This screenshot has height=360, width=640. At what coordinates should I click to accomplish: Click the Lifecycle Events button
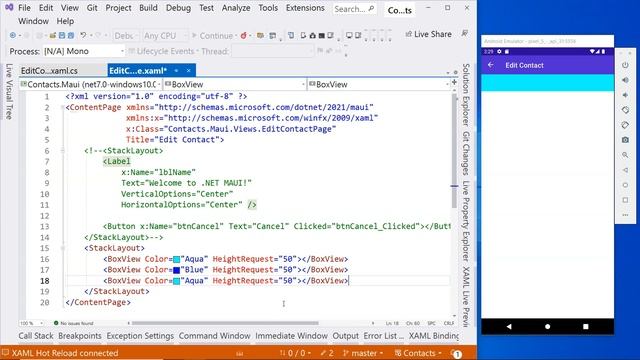point(161,51)
